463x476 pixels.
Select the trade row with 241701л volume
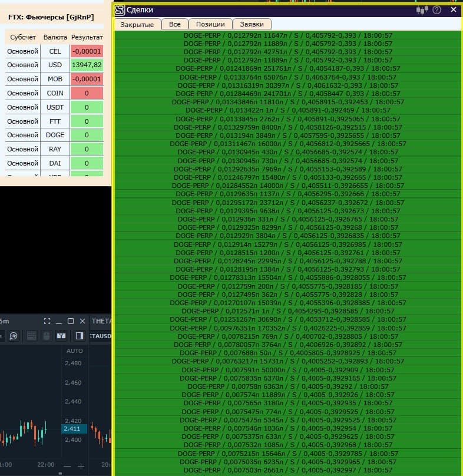pos(288,94)
